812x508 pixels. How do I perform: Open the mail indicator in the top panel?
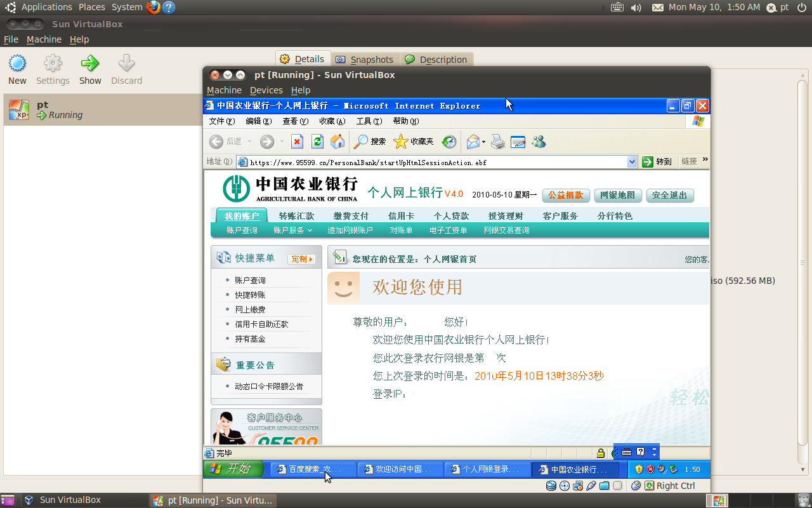[658, 8]
